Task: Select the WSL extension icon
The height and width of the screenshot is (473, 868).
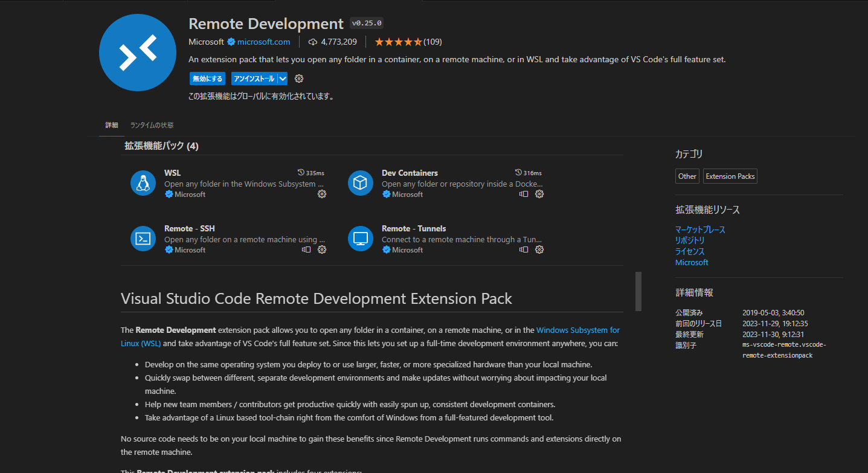Action: pyautogui.click(x=143, y=182)
